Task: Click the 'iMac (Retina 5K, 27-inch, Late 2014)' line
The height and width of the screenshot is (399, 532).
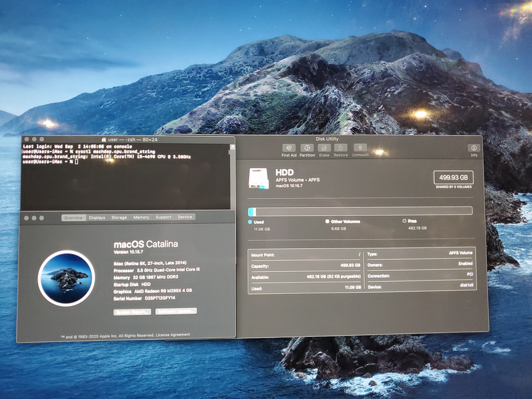Action: (x=150, y=263)
